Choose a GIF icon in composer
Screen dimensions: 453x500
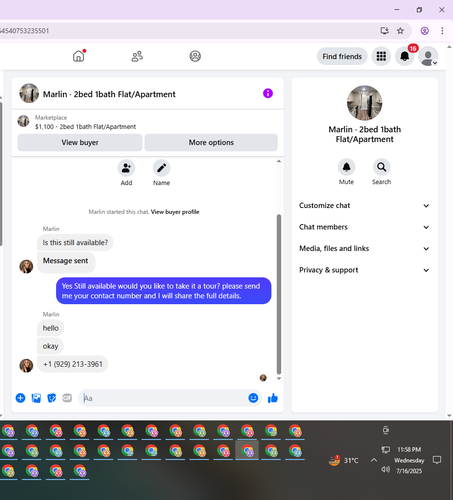click(x=67, y=398)
